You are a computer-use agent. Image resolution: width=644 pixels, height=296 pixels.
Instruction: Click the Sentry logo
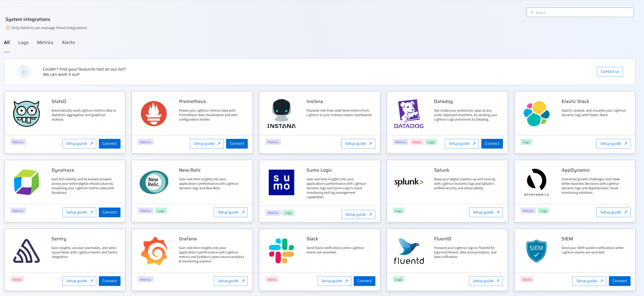click(x=26, y=251)
